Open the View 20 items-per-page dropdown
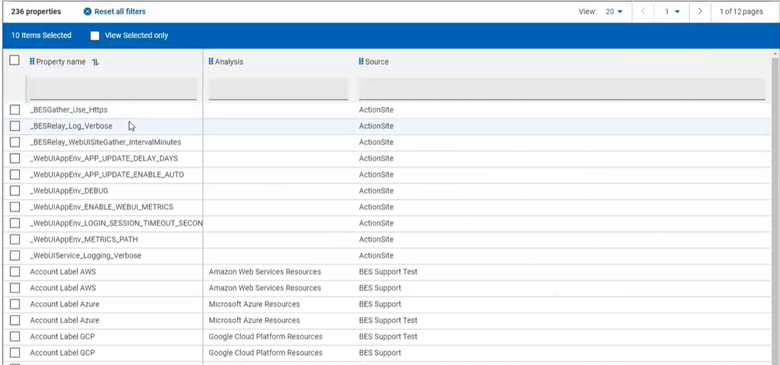This screenshot has width=780, height=365. click(x=614, y=12)
